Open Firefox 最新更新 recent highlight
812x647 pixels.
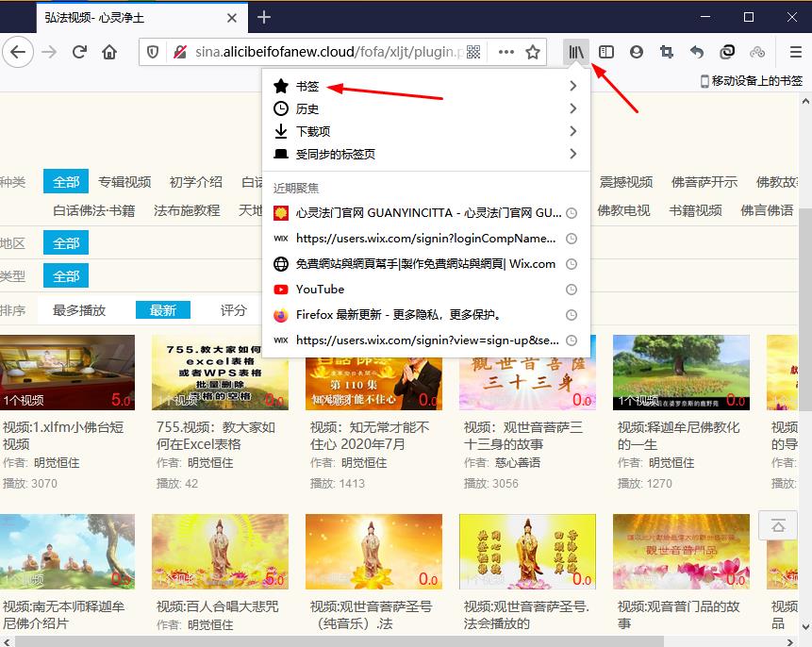click(x=425, y=315)
